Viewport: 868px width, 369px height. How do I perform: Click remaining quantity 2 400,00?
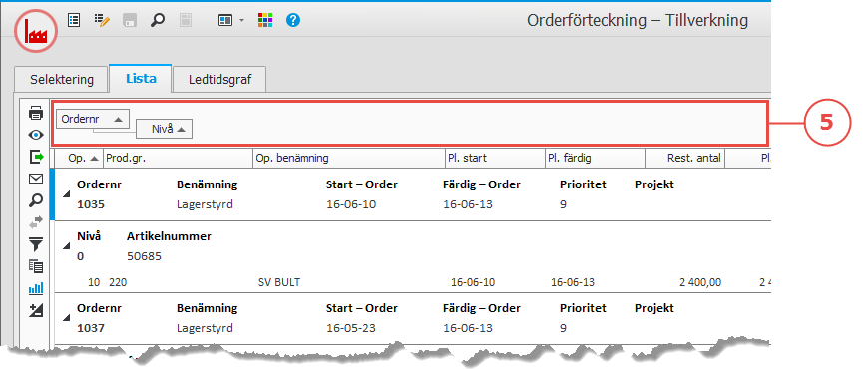(x=700, y=282)
